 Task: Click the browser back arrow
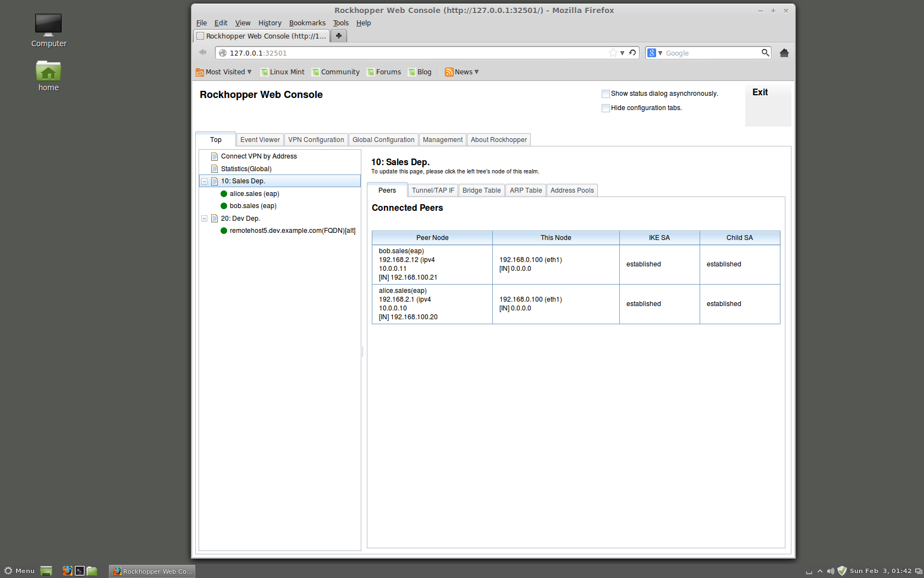coord(203,52)
